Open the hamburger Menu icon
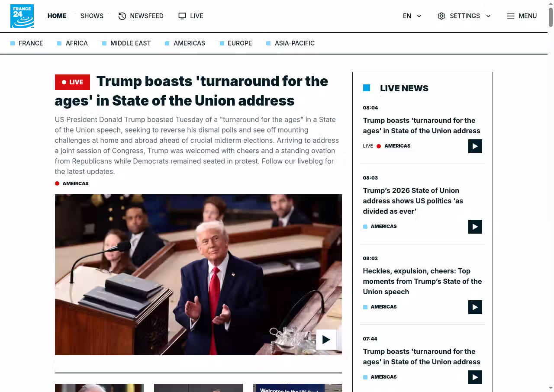Screen dimensions: 554x392 coord(511,16)
